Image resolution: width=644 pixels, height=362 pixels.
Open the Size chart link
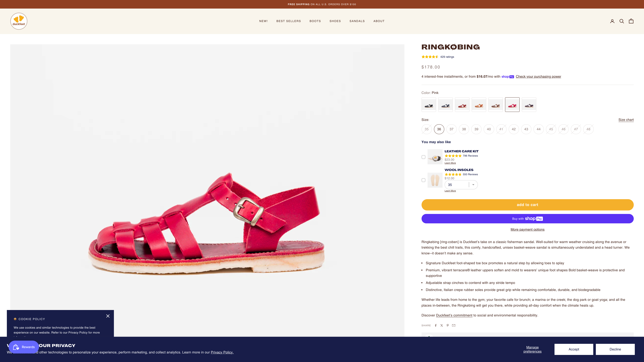pyautogui.click(x=626, y=120)
